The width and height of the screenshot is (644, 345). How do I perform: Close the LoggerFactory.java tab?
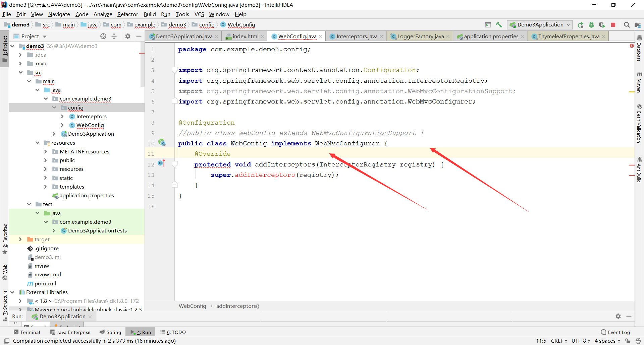click(x=448, y=37)
